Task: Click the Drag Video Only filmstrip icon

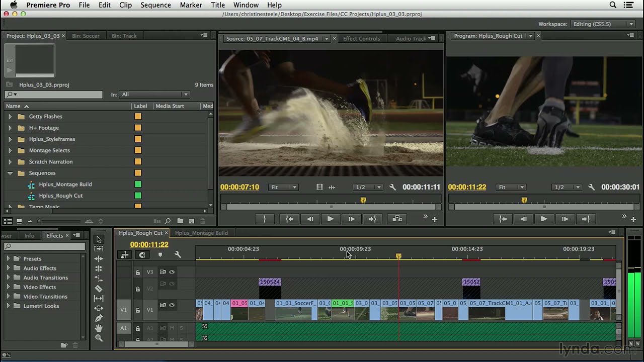Action: pyautogui.click(x=319, y=187)
